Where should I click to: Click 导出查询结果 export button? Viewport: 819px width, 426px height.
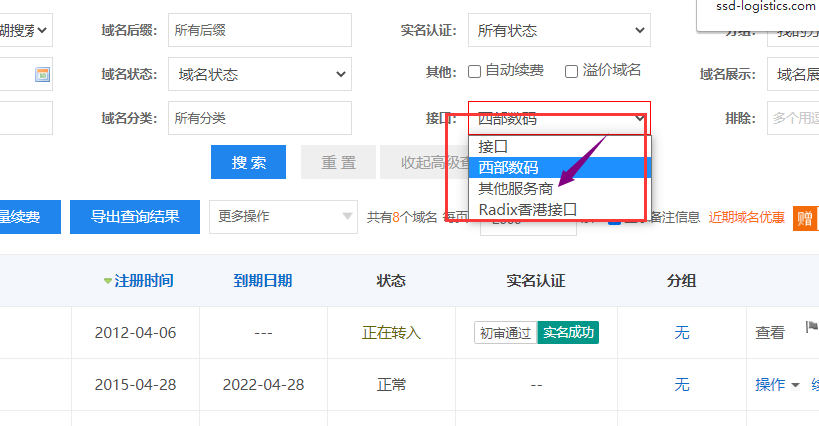(135, 217)
